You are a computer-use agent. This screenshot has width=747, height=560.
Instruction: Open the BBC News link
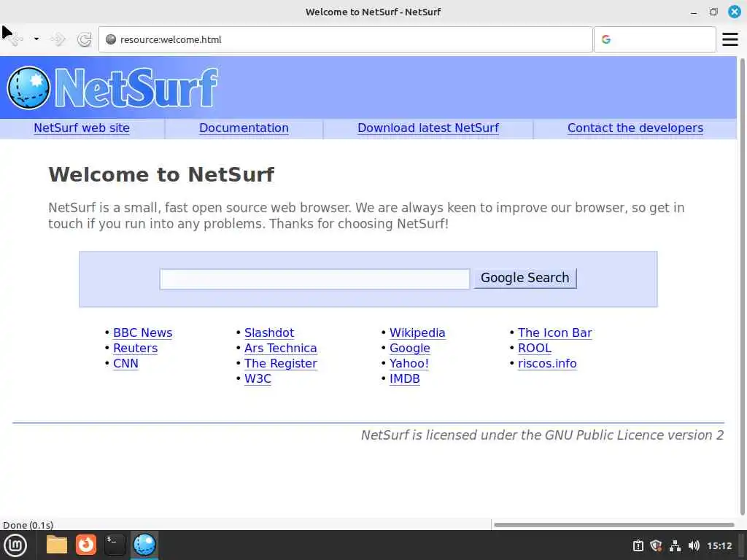click(x=142, y=332)
